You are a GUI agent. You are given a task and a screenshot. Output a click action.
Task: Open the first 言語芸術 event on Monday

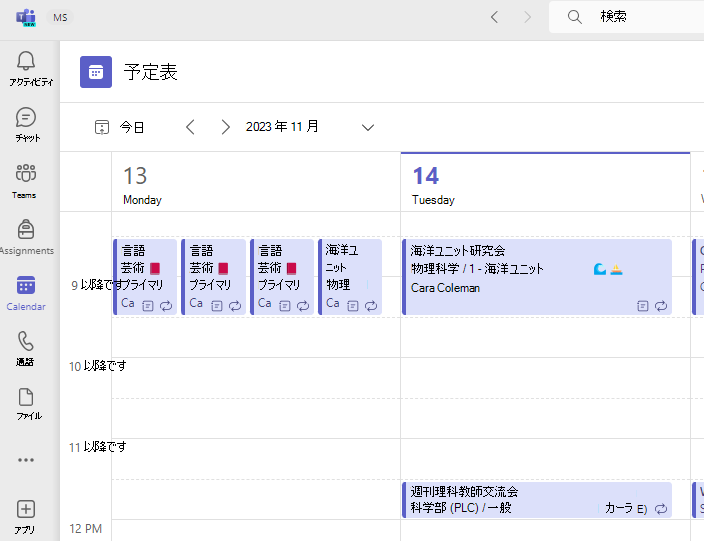[x=145, y=277]
